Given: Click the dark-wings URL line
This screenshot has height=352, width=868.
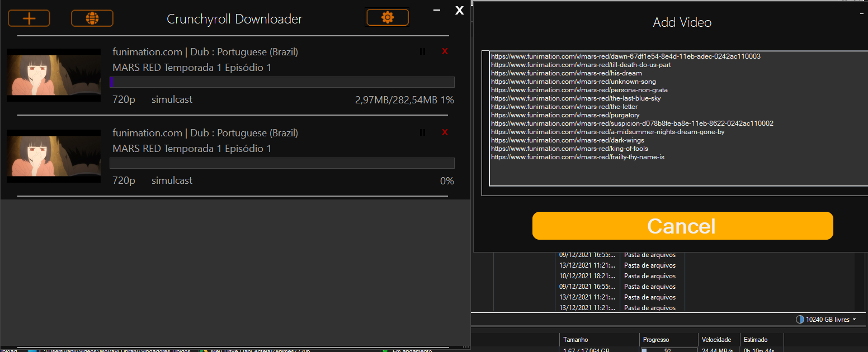Looking at the screenshot, I should [567, 140].
